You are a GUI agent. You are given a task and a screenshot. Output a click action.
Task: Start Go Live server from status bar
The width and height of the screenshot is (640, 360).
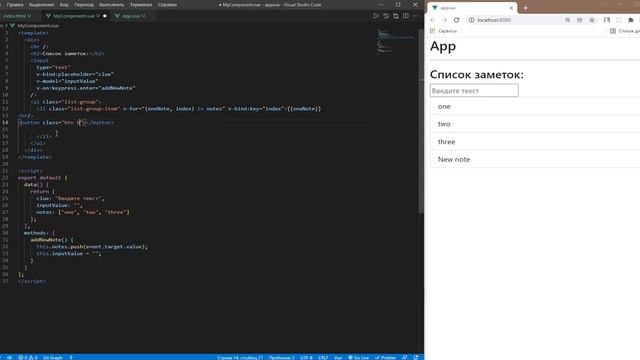pos(358,358)
